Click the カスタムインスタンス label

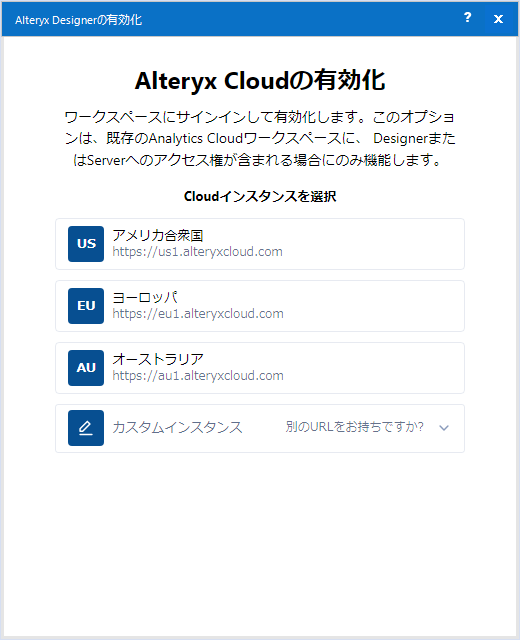coord(177,427)
